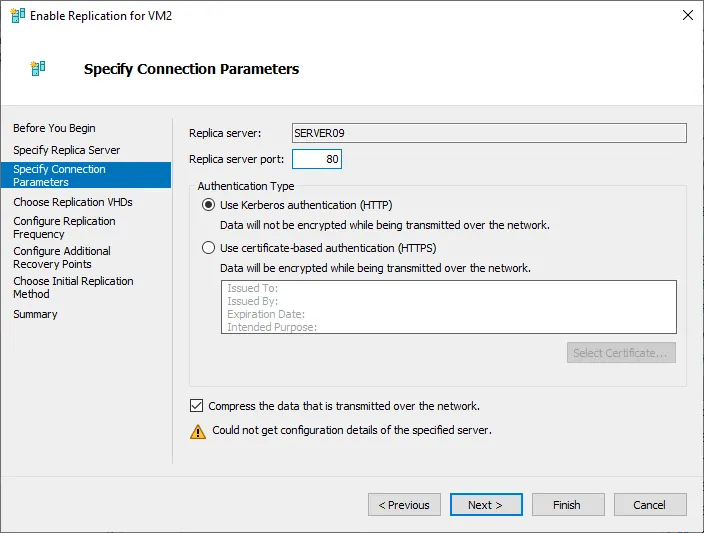
Task: Select Use Kerberos authentication (HTTP)
Action: click(x=208, y=205)
